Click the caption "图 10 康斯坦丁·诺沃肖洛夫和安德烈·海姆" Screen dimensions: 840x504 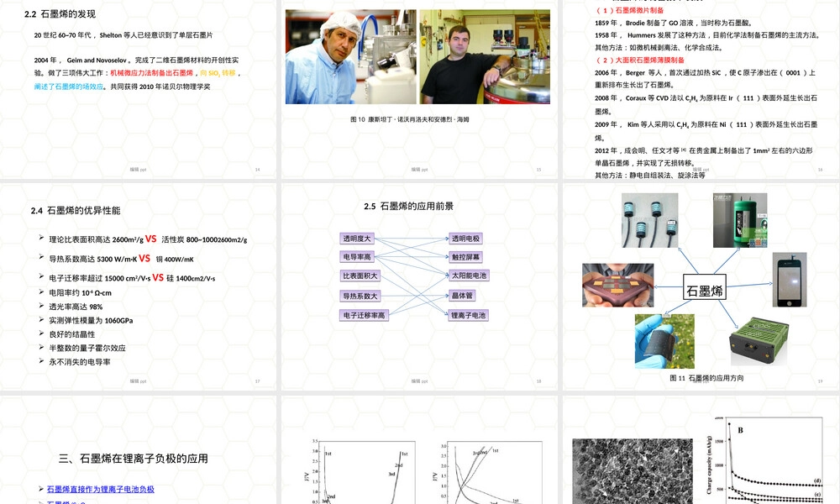(x=410, y=119)
